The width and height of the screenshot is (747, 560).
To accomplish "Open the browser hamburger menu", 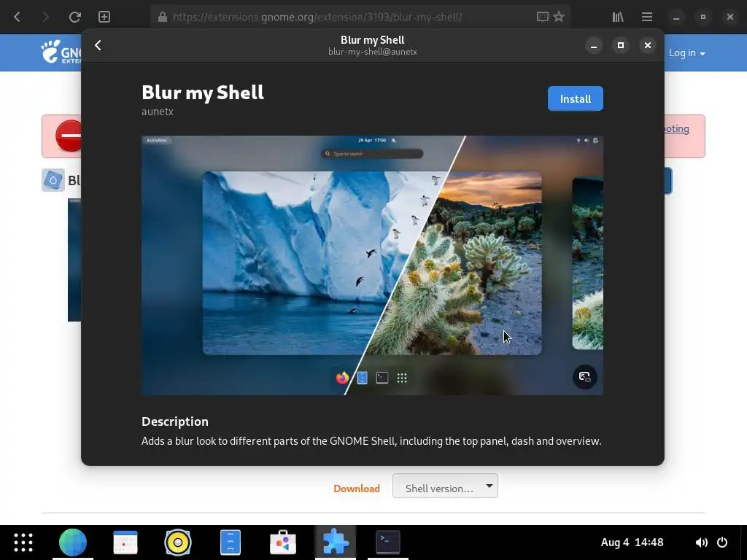I will (x=647, y=17).
